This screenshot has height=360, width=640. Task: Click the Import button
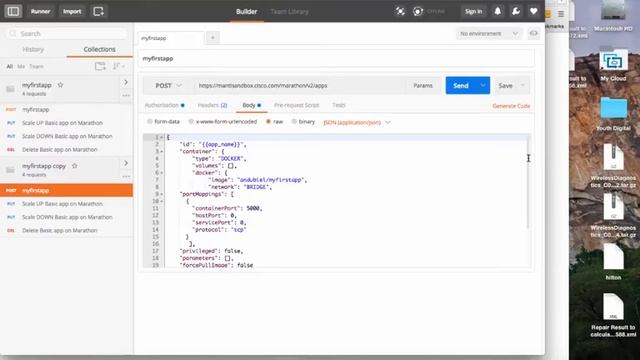pyautogui.click(x=72, y=11)
